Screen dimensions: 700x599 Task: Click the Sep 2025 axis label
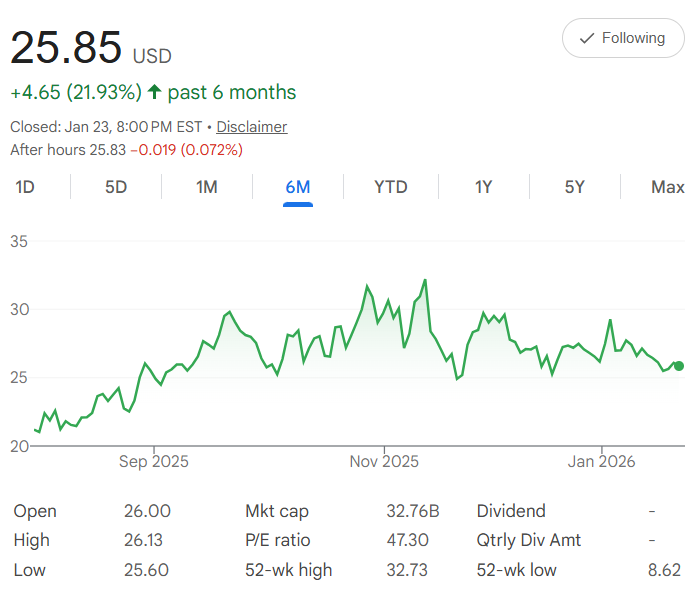pyautogui.click(x=153, y=462)
